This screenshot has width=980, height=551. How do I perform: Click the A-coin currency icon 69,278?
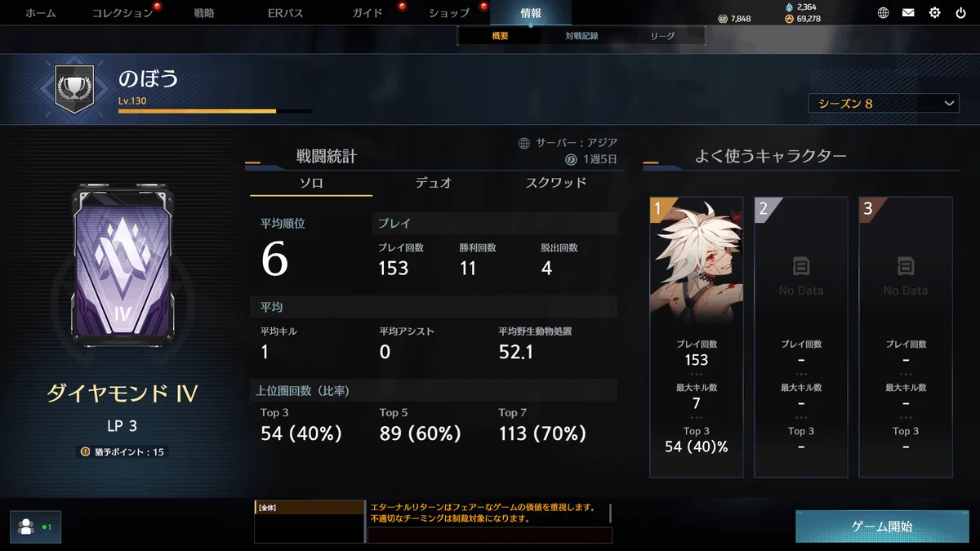pyautogui.click(x=789, y=19)
